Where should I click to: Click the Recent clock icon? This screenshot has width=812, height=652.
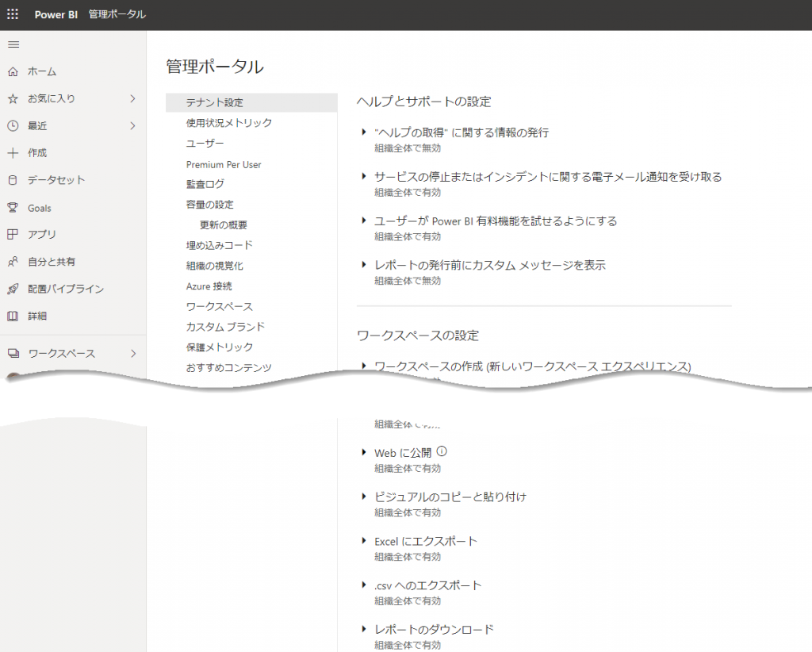13,126
